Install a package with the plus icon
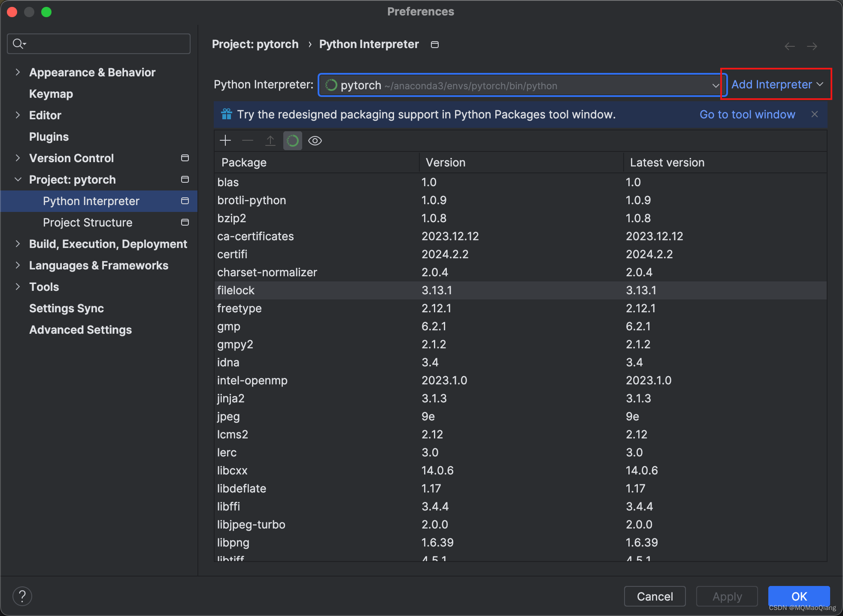Screen dimensions: 843x616 pos(225,141)
